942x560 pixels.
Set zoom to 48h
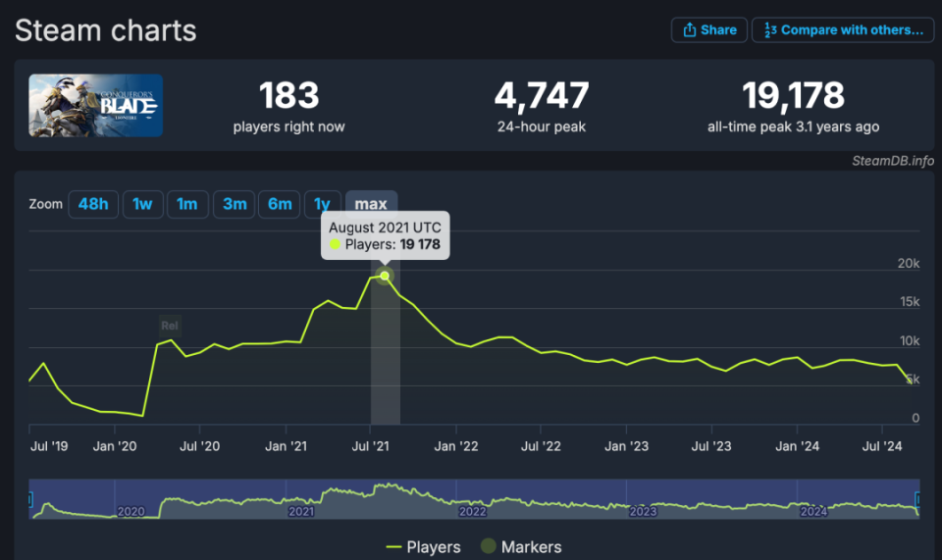(x=93, y=204)
